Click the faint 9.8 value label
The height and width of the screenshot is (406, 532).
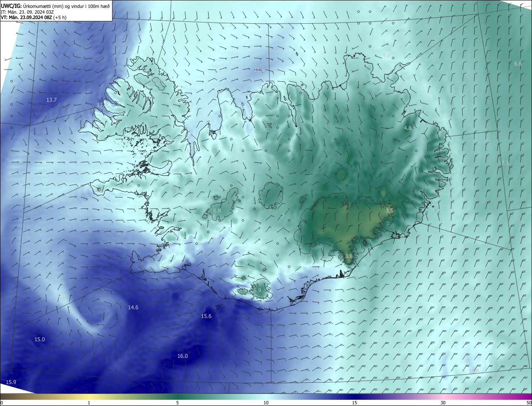point(387,56)
